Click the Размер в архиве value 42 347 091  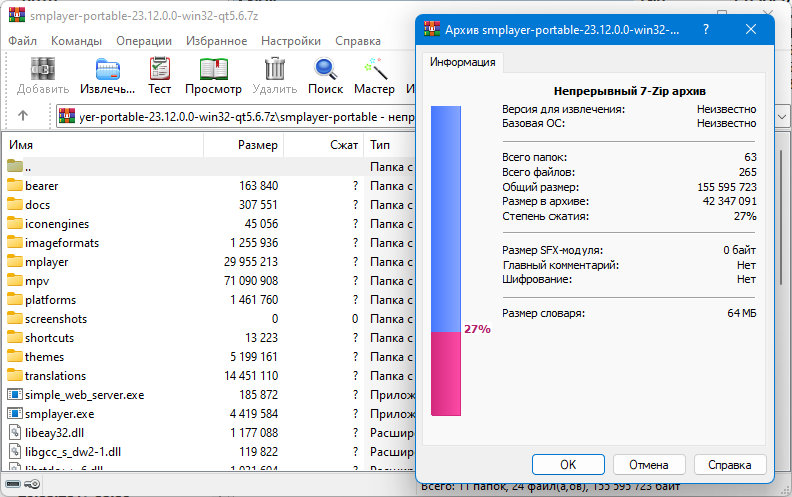[x=729, y=201]
